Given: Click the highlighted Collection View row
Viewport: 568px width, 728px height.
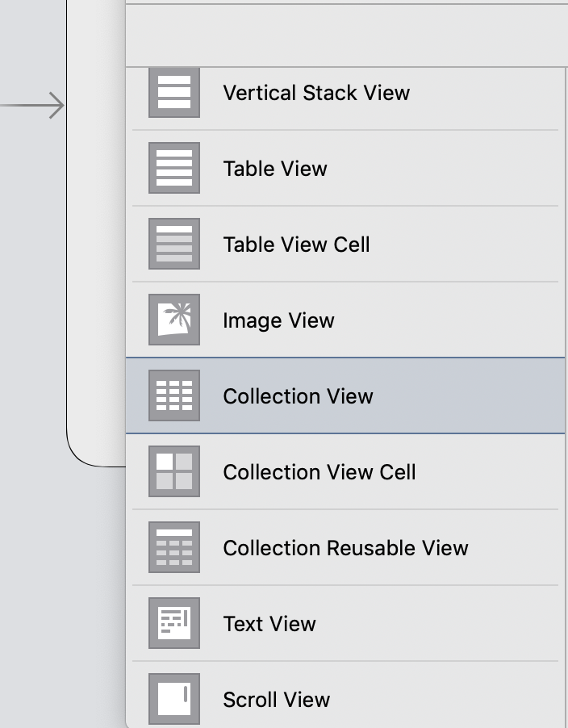Looking at the screenshot, I should (x=345, y=395).
